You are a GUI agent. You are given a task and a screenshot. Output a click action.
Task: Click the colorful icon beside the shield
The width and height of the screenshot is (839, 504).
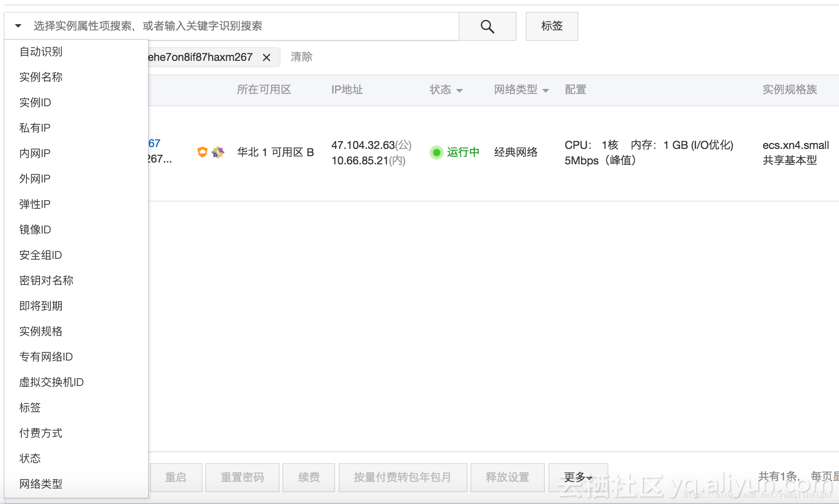(218, 152)
